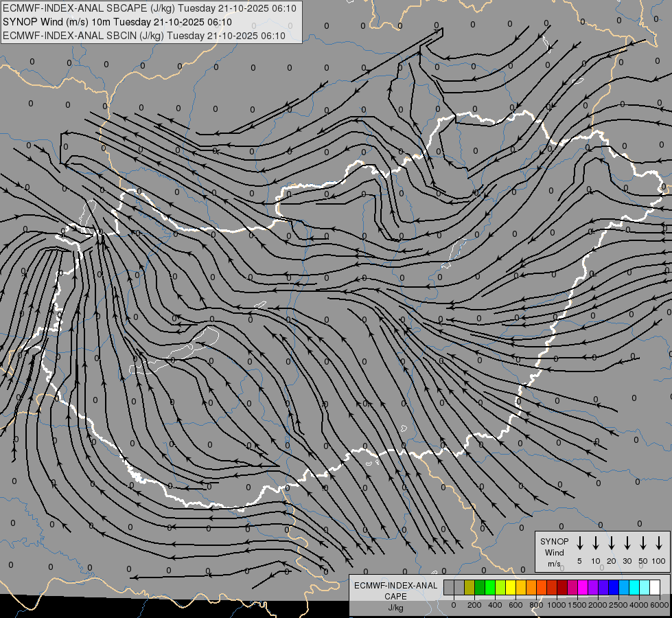Pick the bright green CAPE swatch

(490, 587)
